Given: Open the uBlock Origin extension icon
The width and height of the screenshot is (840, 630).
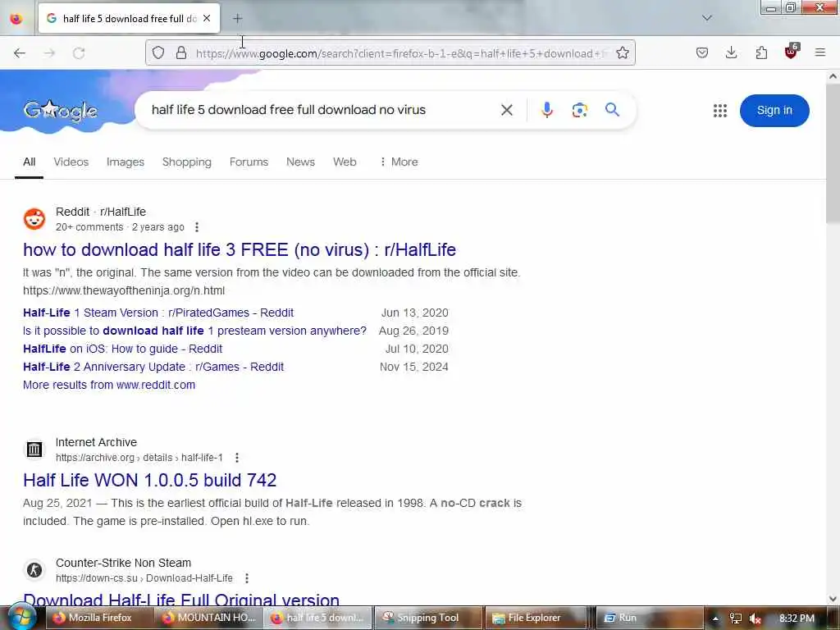Looking at the screenshot, I should (x=792, y=52).
